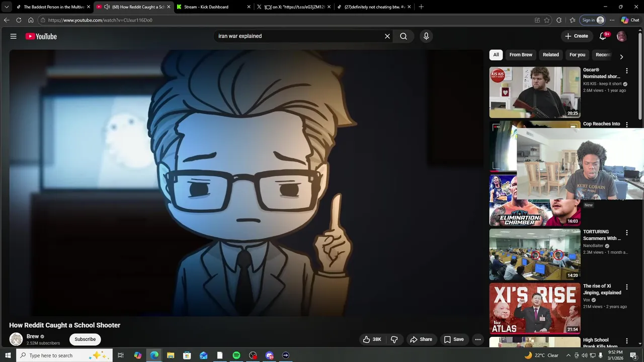Open Brew channel name link
Screen dimensions: 644x362
click(33, 336)
